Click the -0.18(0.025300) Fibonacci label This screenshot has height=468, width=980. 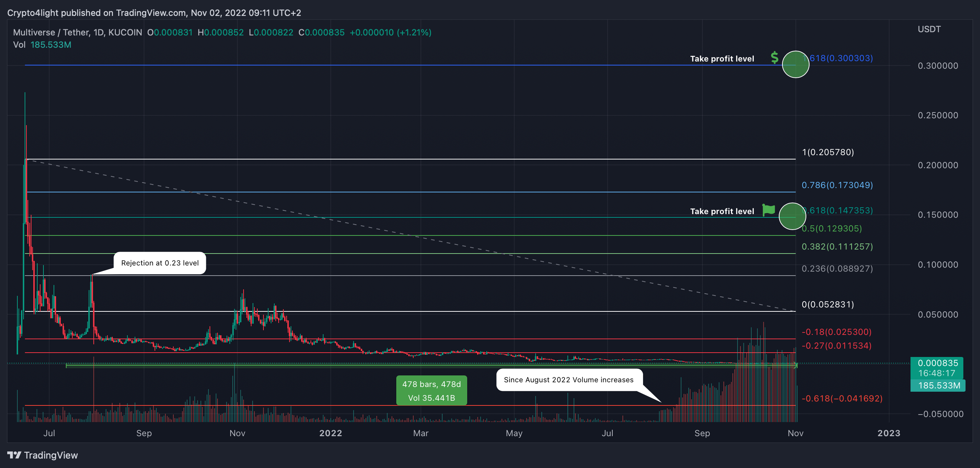click(837, 332)
